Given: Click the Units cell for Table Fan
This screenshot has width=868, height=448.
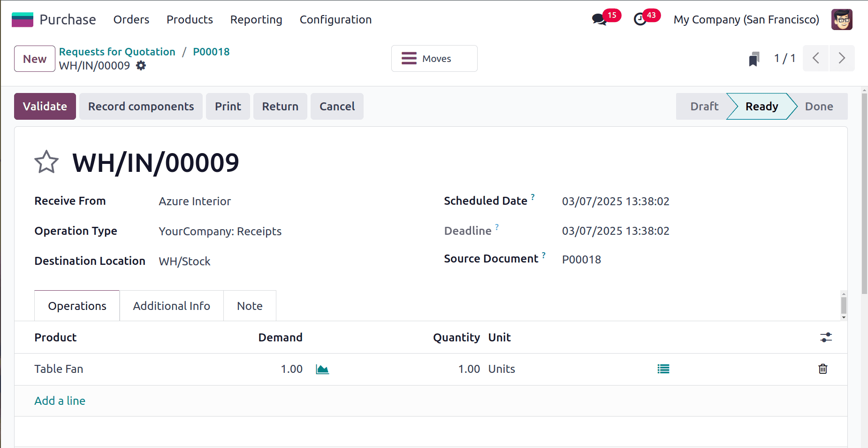Looking at the screenshot, I should tap(502, 369).
